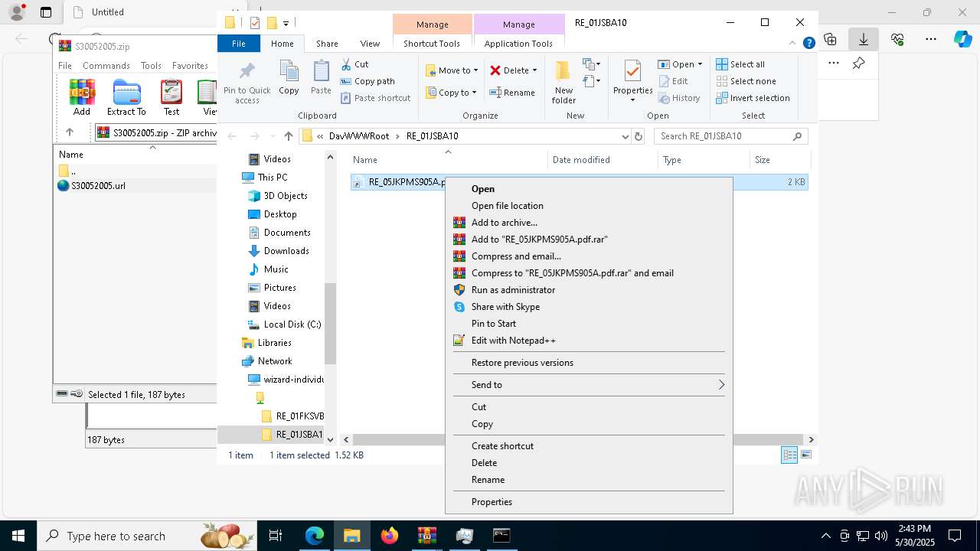Screen dimensions: 980x551
Task: Open the View ribbon tab
Action: click(x=370, y=44)
